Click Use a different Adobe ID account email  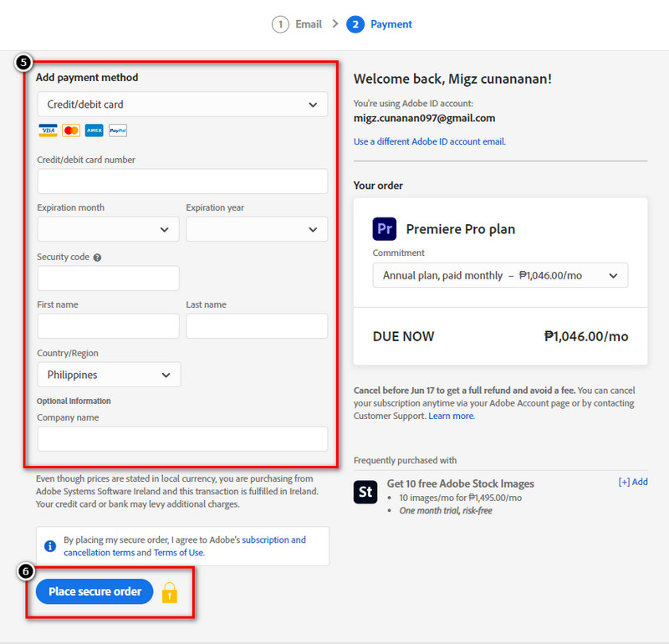point(430,141)
